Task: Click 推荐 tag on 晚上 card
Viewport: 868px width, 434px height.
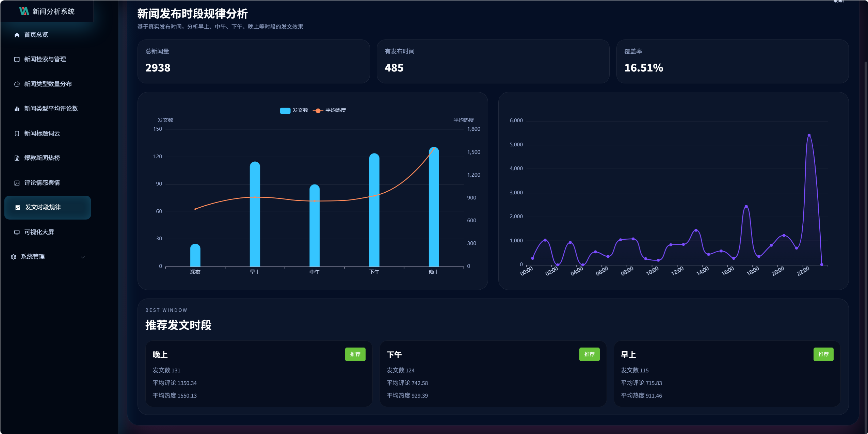Action: click(x=355, y=354)
